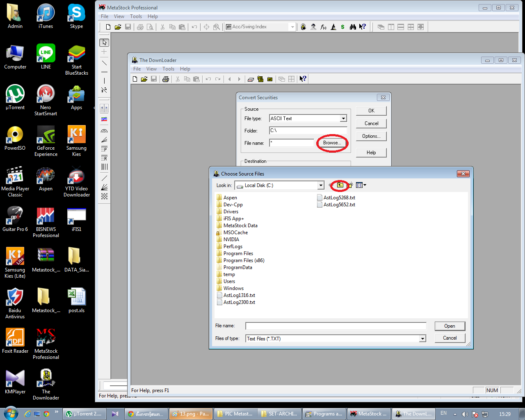Click the DownLoader modem/download icon
Image resolution: width=525 pixels, height=420 pixels.
251,79
